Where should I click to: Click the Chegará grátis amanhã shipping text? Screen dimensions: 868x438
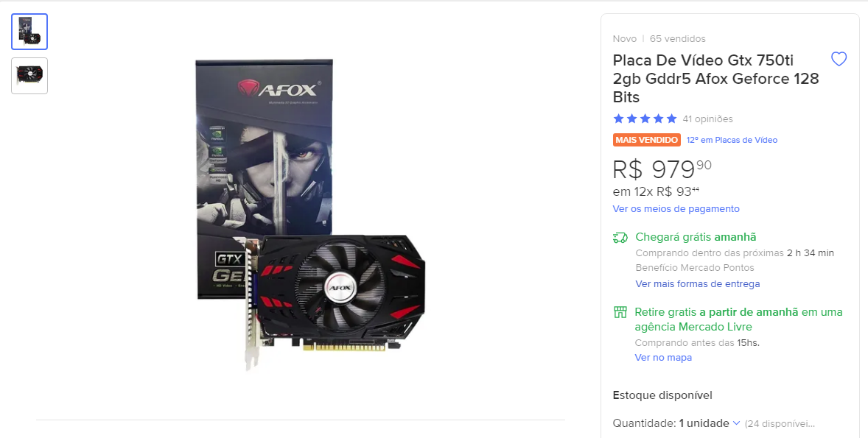(696, 237)
